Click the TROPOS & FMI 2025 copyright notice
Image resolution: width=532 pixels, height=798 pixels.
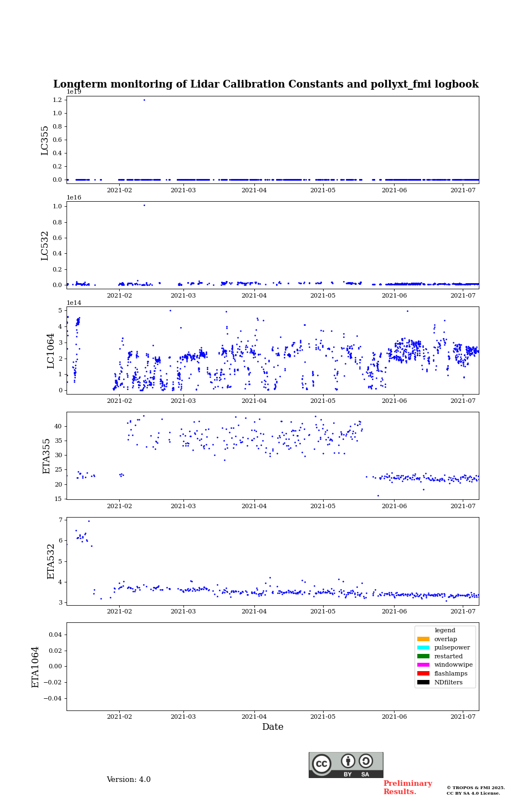pos(475,790)
